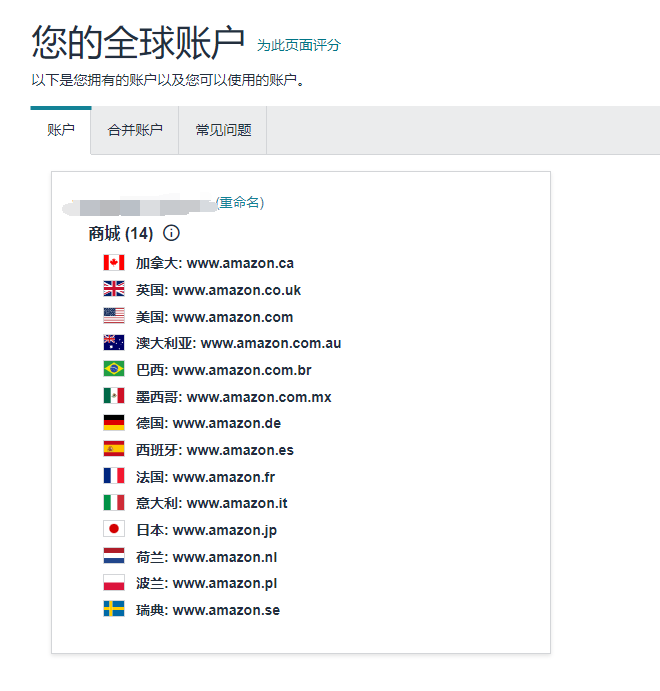Viewport: 660px width, 691px height.
Task: Click the Netherlands flag icon
Action: tap(114, 556)
